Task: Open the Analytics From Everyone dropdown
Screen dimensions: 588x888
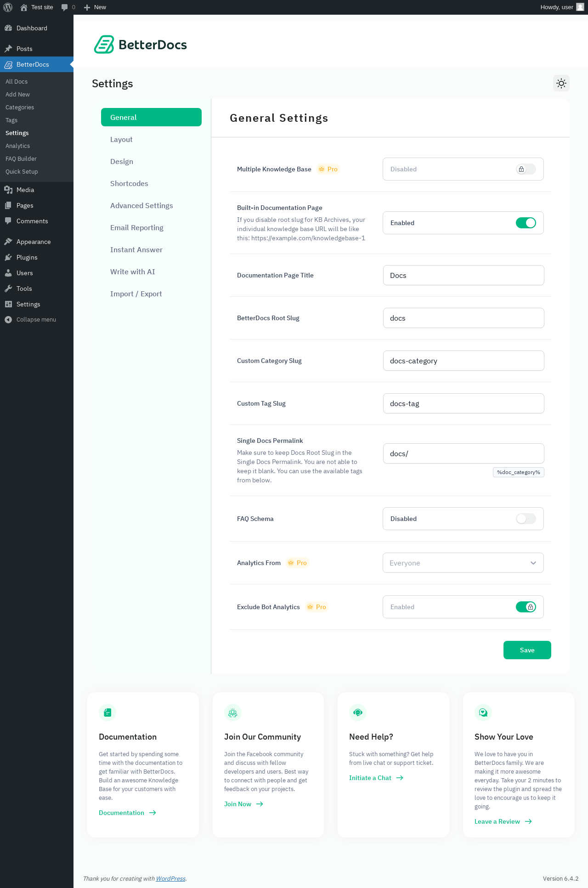Action: coord(463,563)
